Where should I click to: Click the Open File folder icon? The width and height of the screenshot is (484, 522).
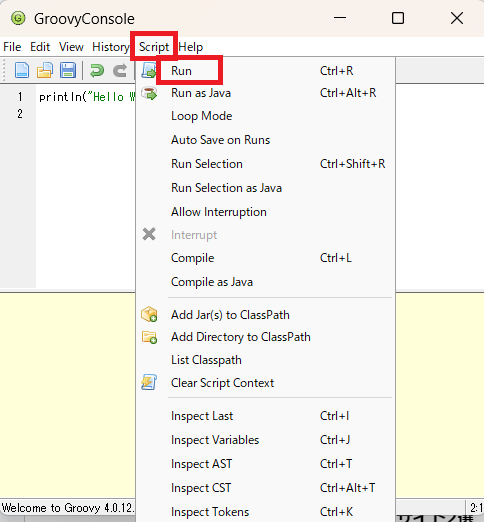pyautogui.click(x=45, y=70)
